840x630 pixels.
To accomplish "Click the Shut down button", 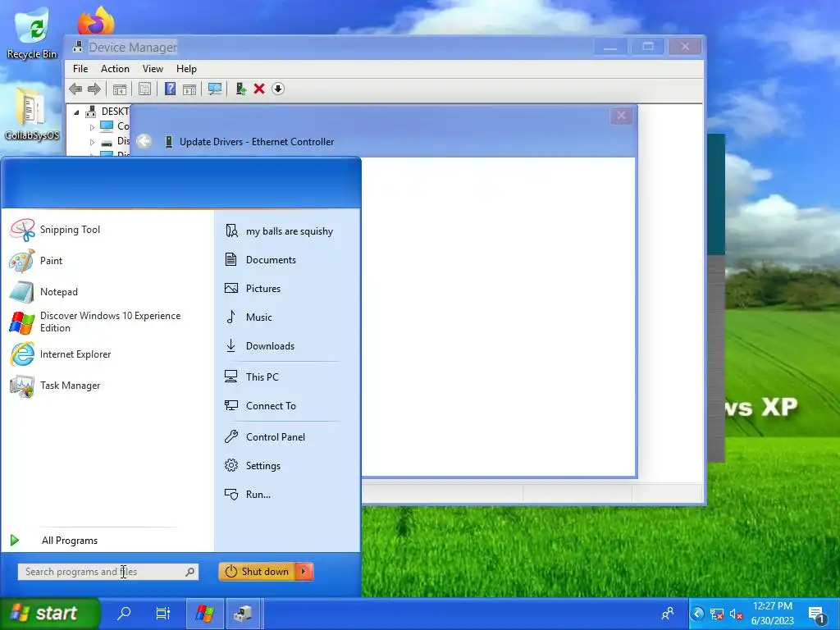I will tap(257, 572).
